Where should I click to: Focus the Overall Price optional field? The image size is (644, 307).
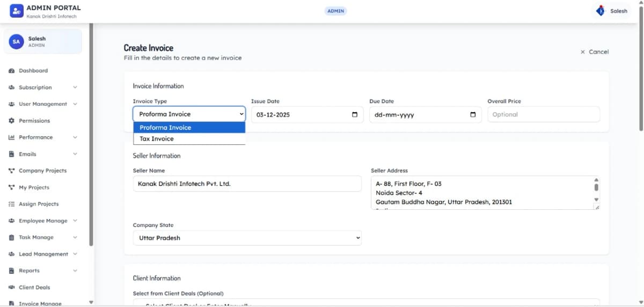coord(544,114)
